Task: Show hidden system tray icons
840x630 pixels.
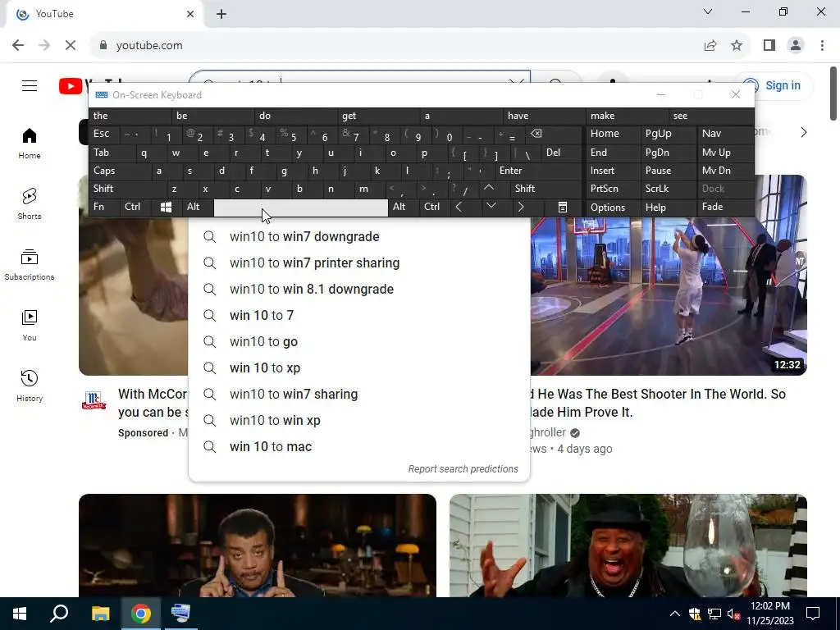Action: point(675,614)
